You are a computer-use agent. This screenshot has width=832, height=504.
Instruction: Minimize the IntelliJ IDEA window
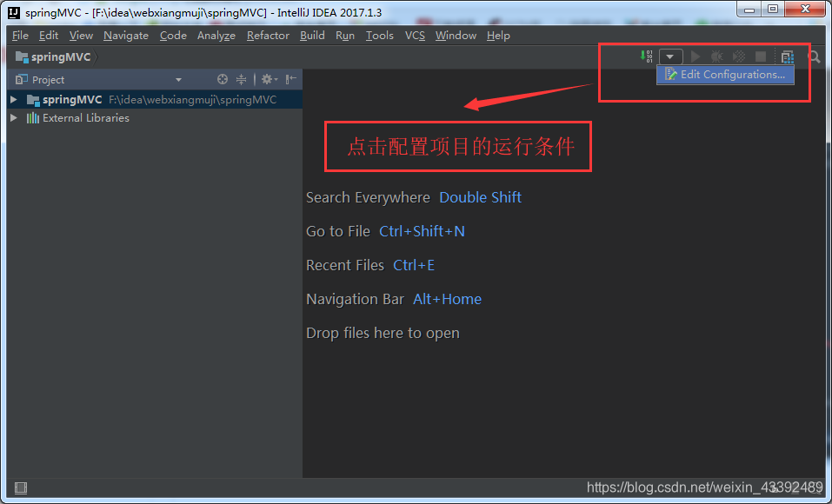[749, 9]
